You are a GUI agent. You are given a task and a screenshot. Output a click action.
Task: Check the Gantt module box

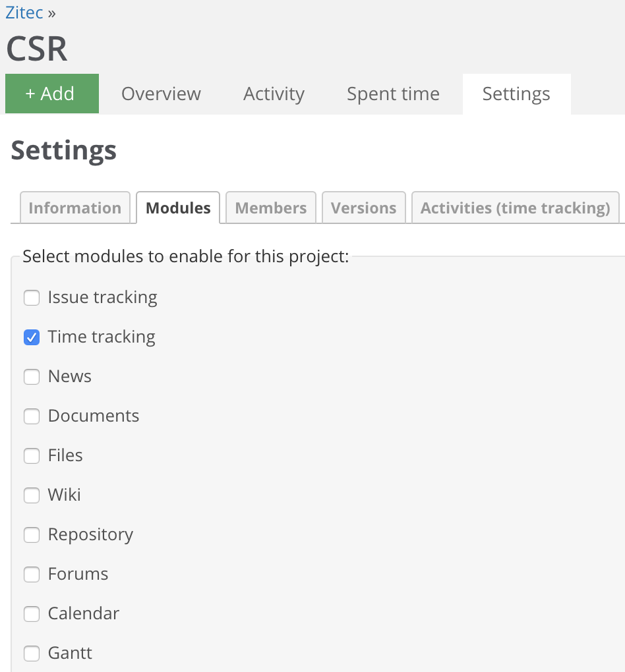31,653
